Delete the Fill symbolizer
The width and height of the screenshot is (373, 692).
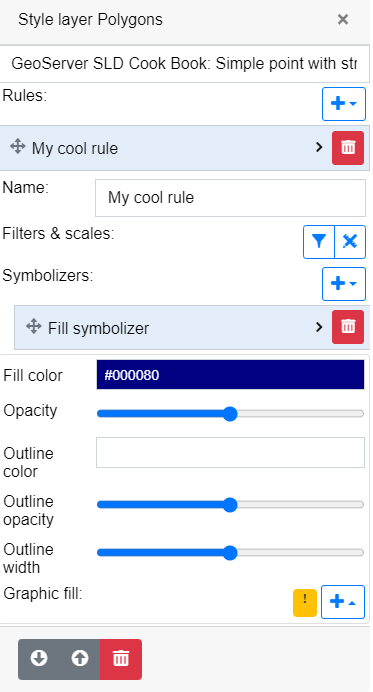[348, 327]
